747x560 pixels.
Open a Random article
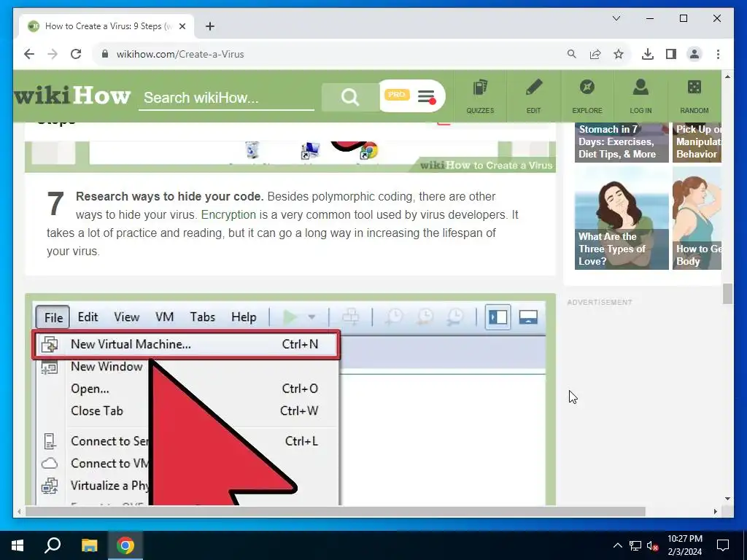pos(694,96)
